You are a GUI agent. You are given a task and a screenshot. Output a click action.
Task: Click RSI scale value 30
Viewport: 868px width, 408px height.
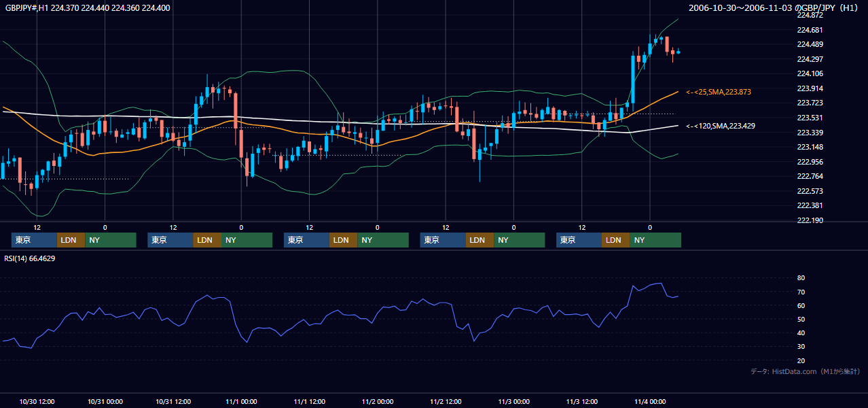[801, 347]
